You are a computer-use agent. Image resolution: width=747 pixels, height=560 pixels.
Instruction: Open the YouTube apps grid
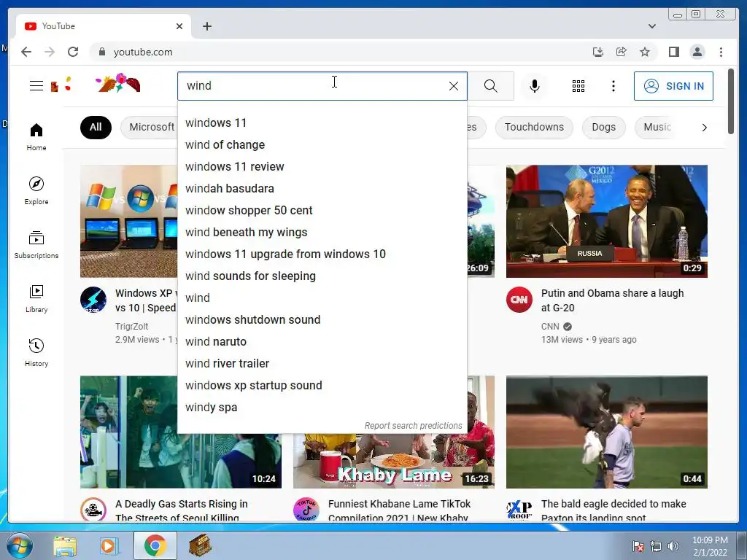point(578,86)
